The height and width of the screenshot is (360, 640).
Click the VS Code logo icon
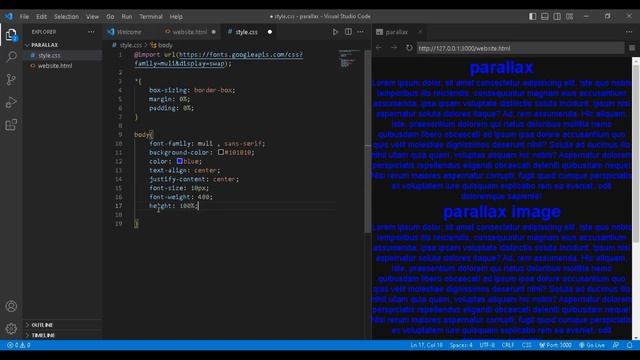point(9,16)
